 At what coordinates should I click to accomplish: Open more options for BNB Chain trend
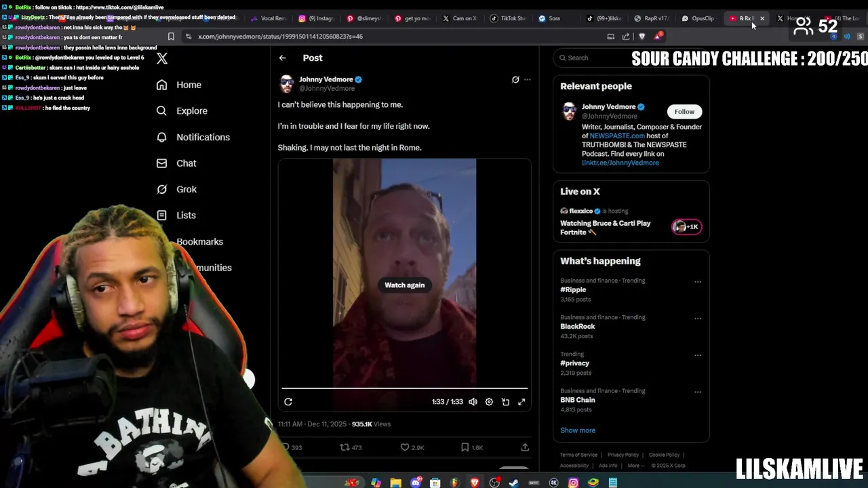point(698,392)
